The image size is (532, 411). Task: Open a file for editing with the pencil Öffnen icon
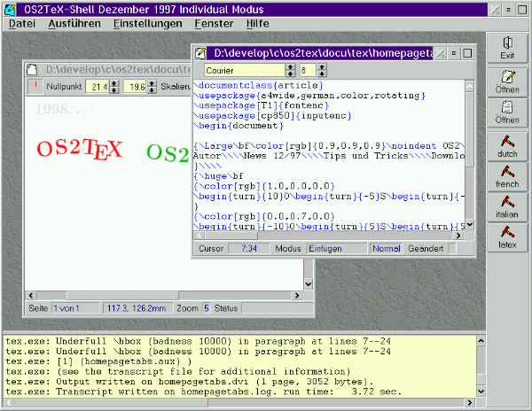pyautogui.click(x=507, y=81)
